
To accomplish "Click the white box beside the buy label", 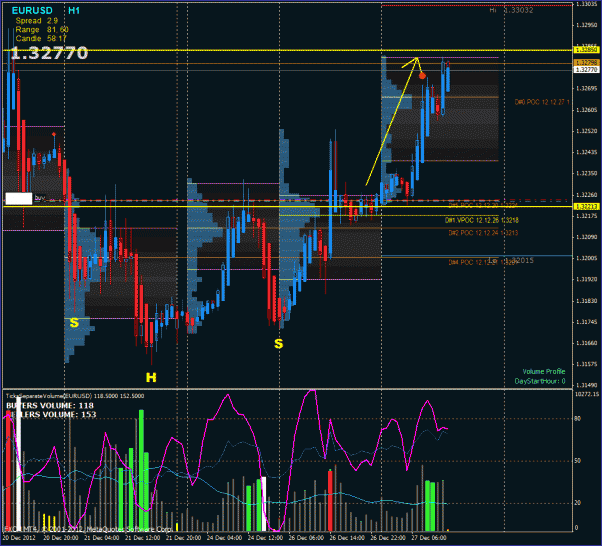I will click(x=19, y=199).
